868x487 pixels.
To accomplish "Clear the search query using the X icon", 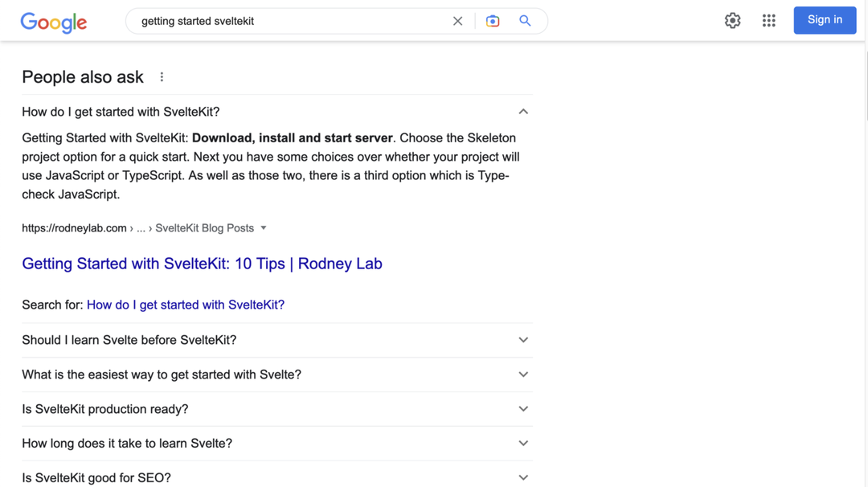I will tap(457, 20).
